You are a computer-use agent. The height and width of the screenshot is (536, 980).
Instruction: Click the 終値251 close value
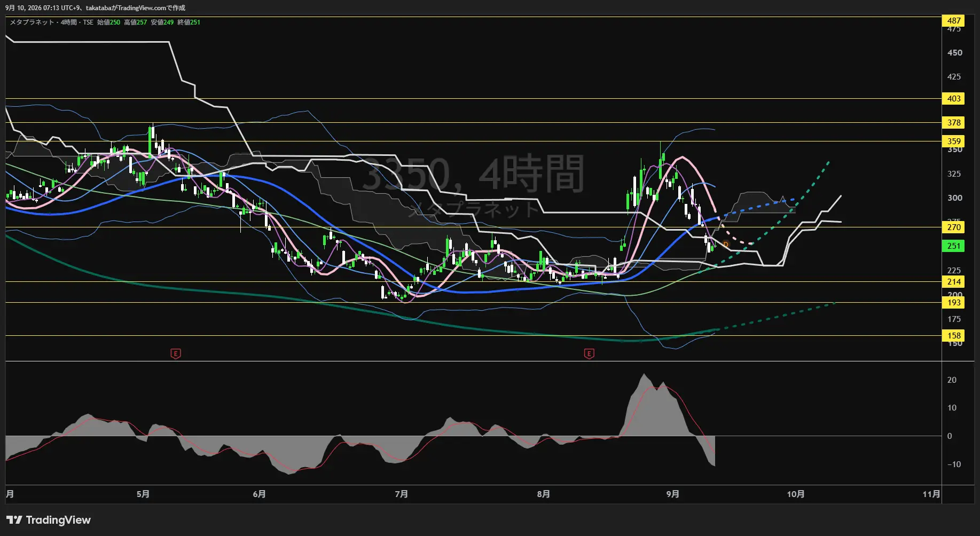(189, 22)
